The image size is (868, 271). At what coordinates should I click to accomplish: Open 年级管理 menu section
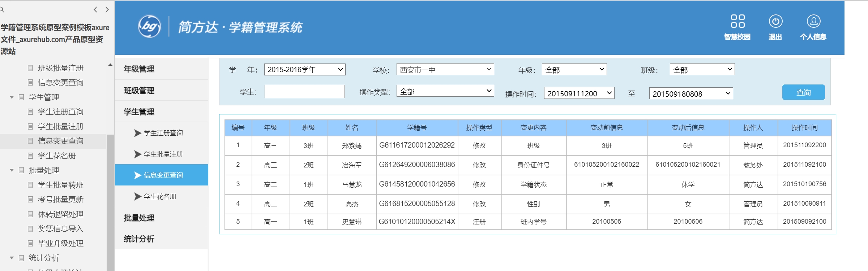click(x=162, y=69)
